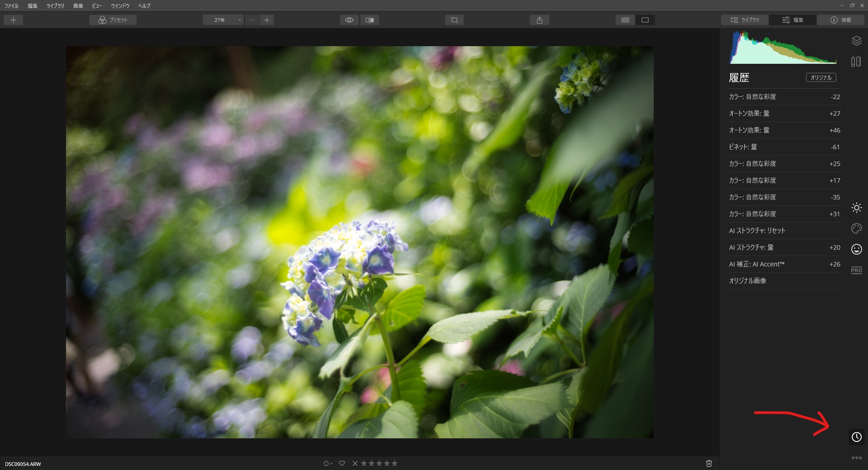
Task: Open the PRO tools icon
Action: coord(856,270)
